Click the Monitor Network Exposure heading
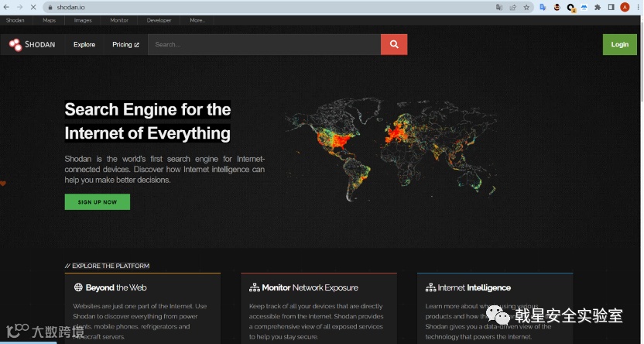 coord(310,287)
